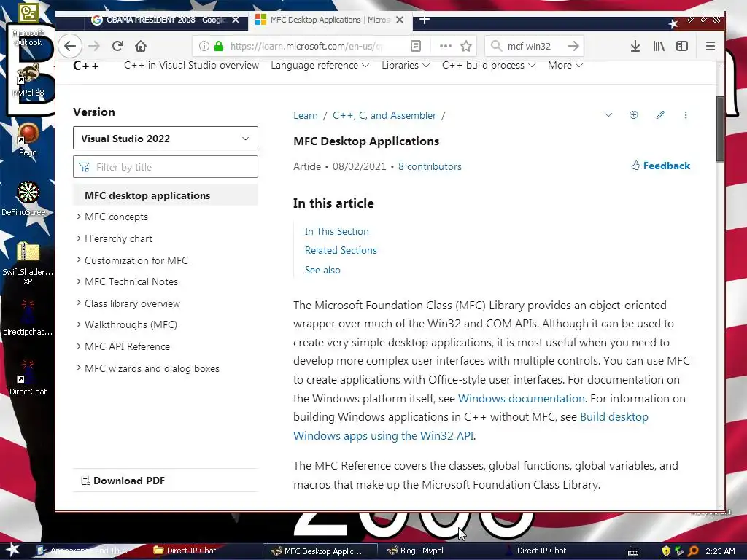This screenshot has width=747, height=560.
Task: Select the DirectChat desktop shortcut
Action: pos(28,378)
